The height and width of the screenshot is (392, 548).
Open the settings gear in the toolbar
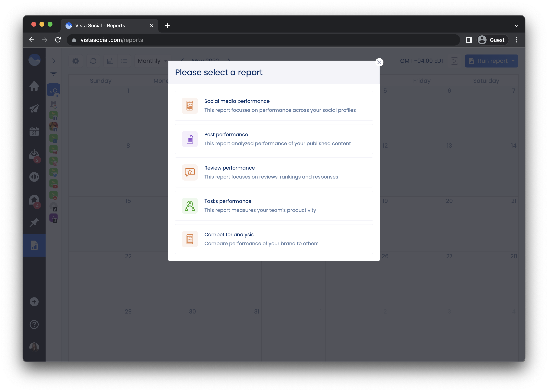[76, 61]
